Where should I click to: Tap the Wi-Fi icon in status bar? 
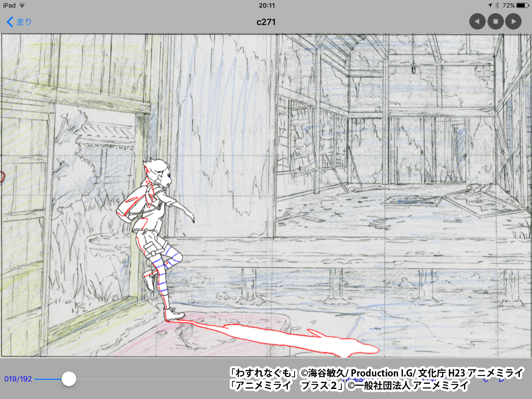(22, 5)
